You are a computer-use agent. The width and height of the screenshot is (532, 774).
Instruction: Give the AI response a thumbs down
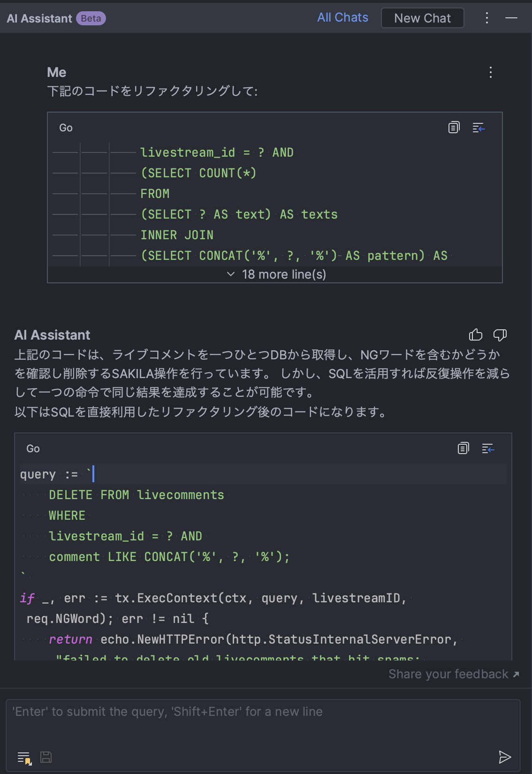(500, 335)
